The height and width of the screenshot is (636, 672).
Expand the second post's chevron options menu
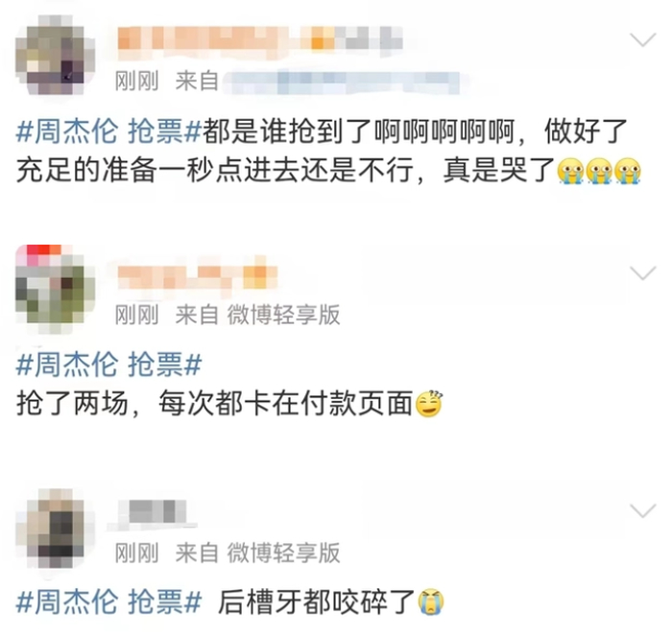pyautogui.click(x=643, y=272)
